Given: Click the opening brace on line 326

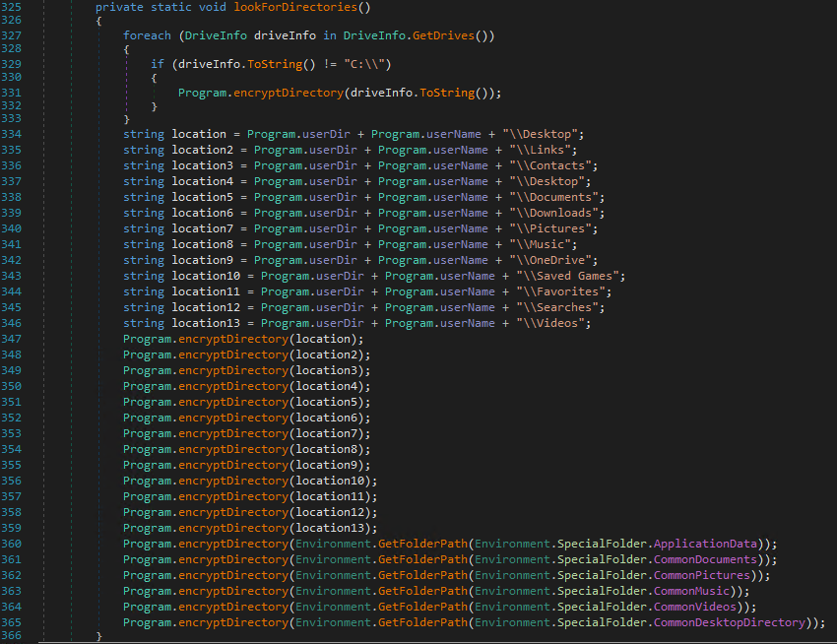Looking at the screenshot, I should tap(98, 21).
